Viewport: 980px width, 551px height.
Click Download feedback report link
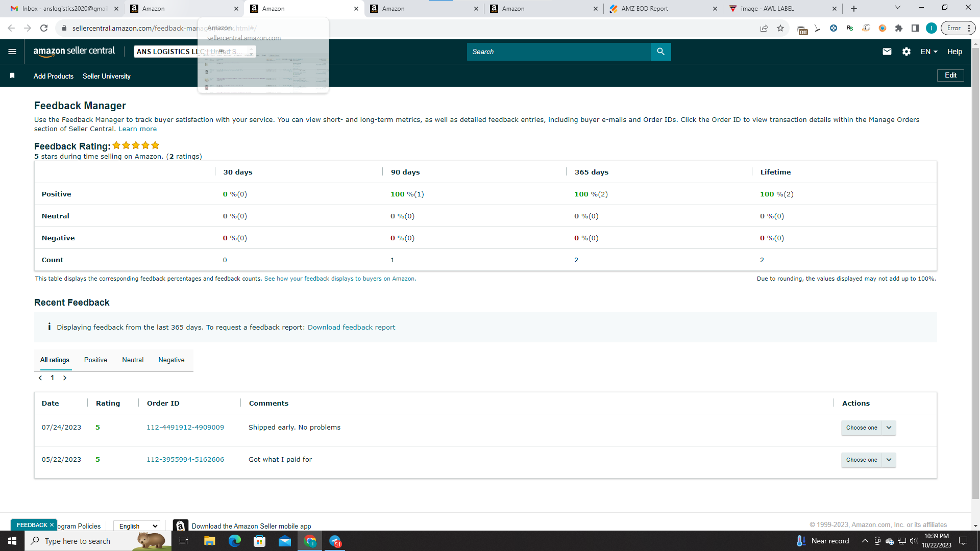(x=351, y=328)
